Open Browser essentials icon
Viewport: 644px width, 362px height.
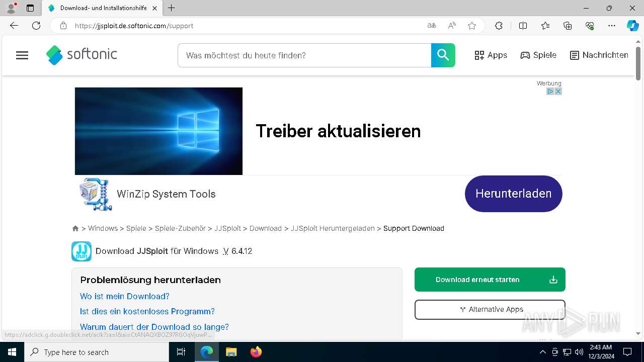[x=590, y=26]
